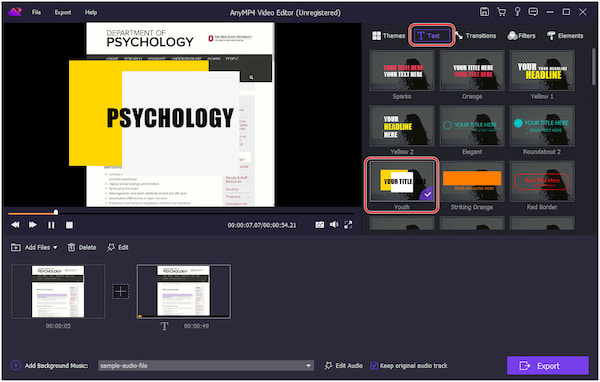
Task: Skip to previous clip with rewind button
Action: tap(15, 225)
